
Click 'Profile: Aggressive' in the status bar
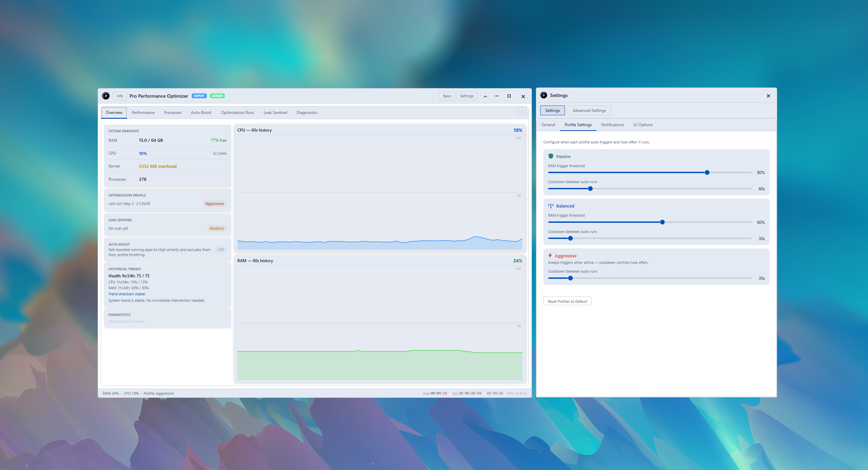coord(159,393)
